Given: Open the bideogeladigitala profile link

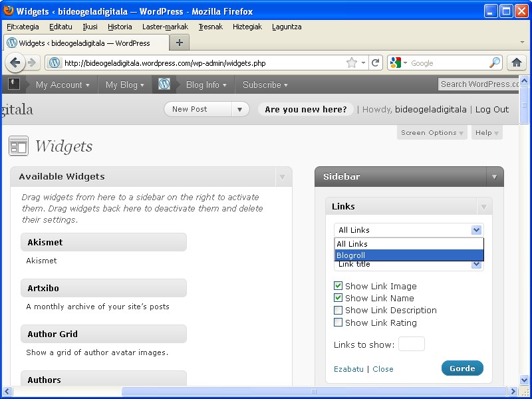Looking at the screenshot, I should point(430,109).
